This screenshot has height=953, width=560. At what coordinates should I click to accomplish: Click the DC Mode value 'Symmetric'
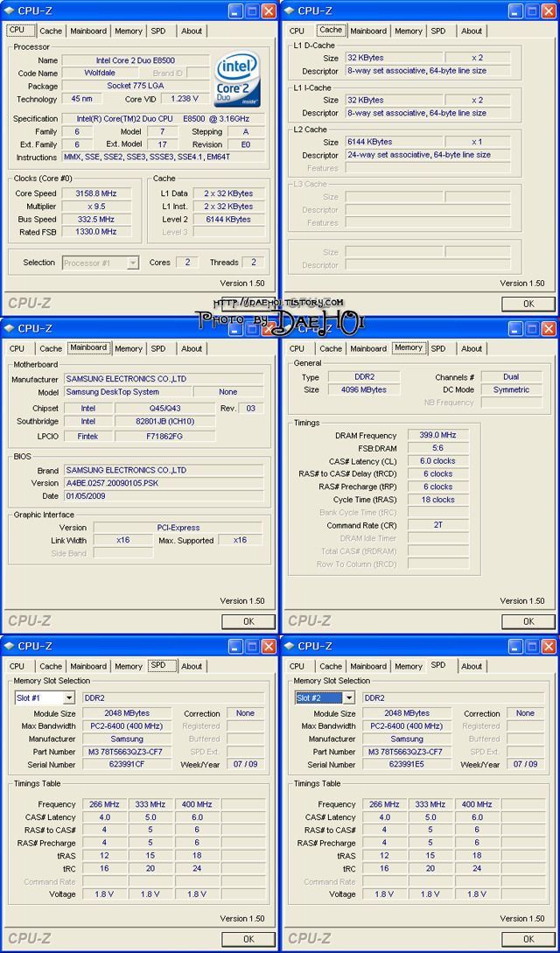coord(511,389)
